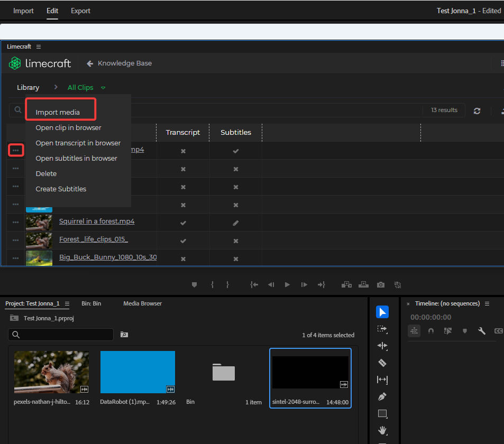Screen dimensions: 504x444
Task: Toggle Linked Selection in Timeline
Action: tap(448, 331)
